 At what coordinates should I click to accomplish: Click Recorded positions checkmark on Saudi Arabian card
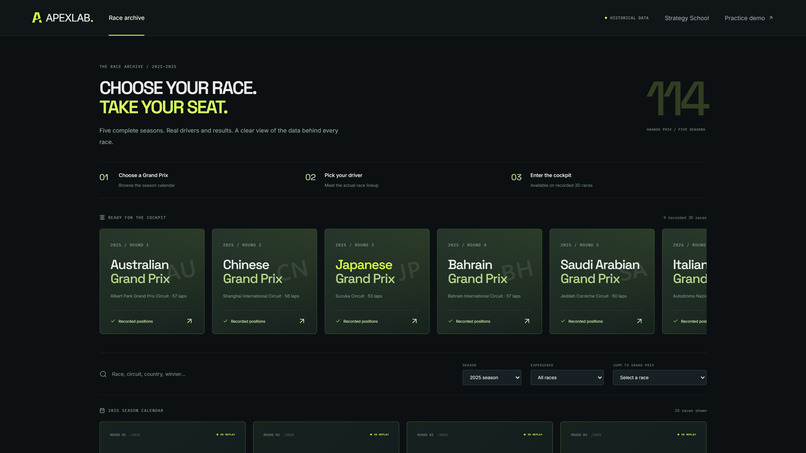[563, 321]
